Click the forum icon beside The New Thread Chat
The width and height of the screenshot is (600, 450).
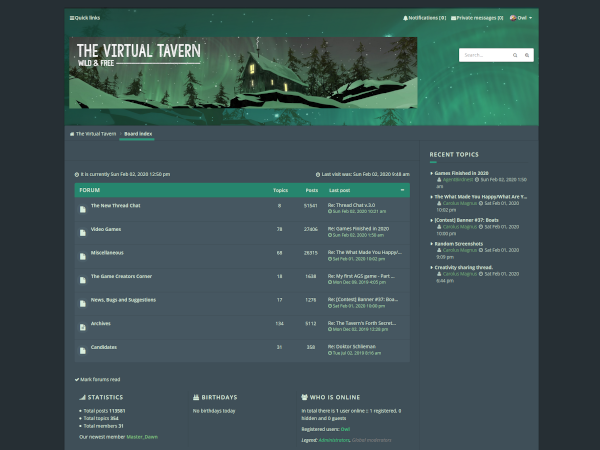[x=83, y=209]
